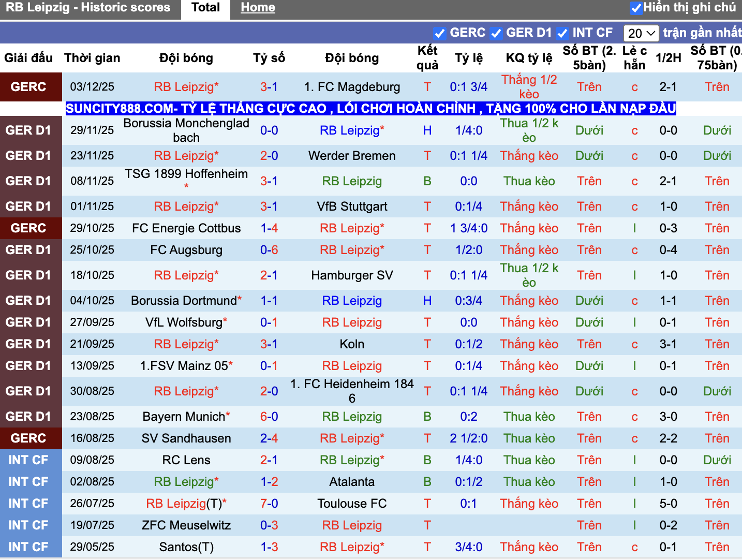Click Thua kèo on Bayern Munich row
The height and width of the screenshot is (560, 742).
pos(529,417)
